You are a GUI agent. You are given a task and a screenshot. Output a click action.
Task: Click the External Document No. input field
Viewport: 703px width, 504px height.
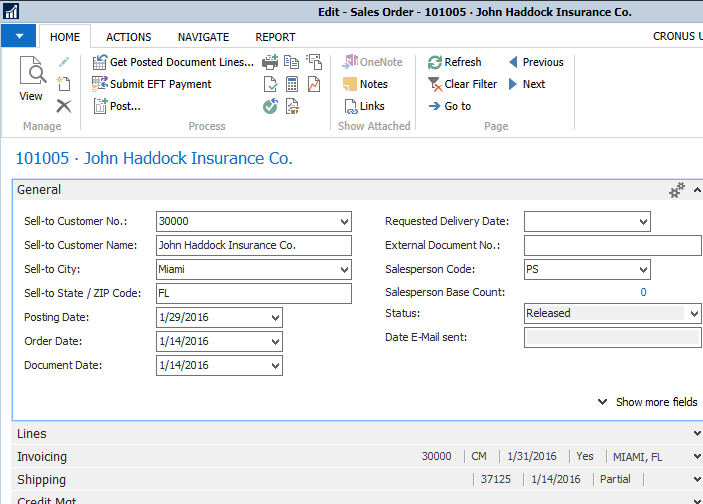[612, 245]
